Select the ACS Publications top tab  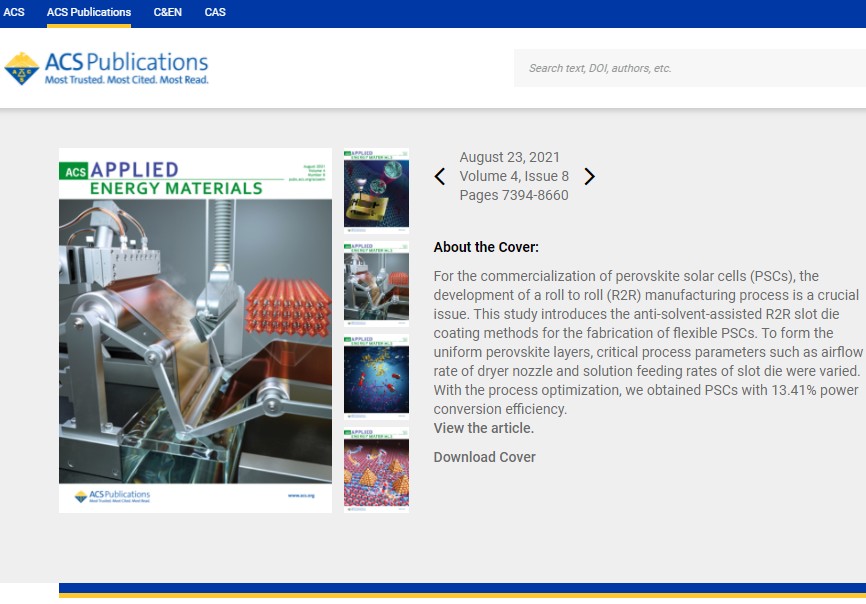point(89,12)
